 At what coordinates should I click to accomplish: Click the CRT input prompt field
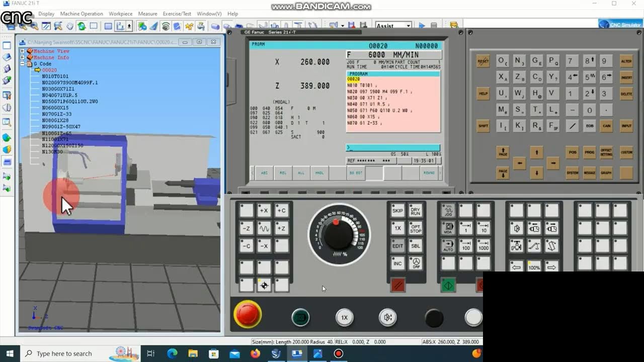pyautogui.click(x=393, y=148)
